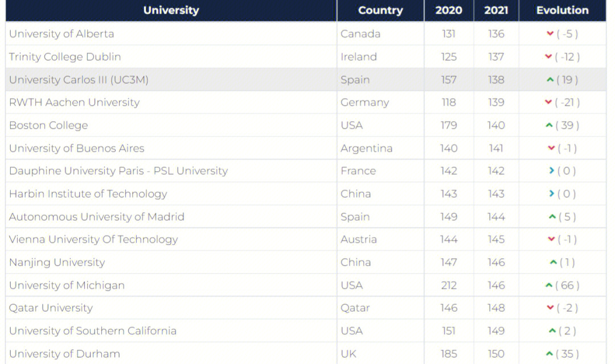The image size is (615, 364).
Task: Click Vienna University Of Technology name
Action: pyautogui.click(x=93, y=239)
